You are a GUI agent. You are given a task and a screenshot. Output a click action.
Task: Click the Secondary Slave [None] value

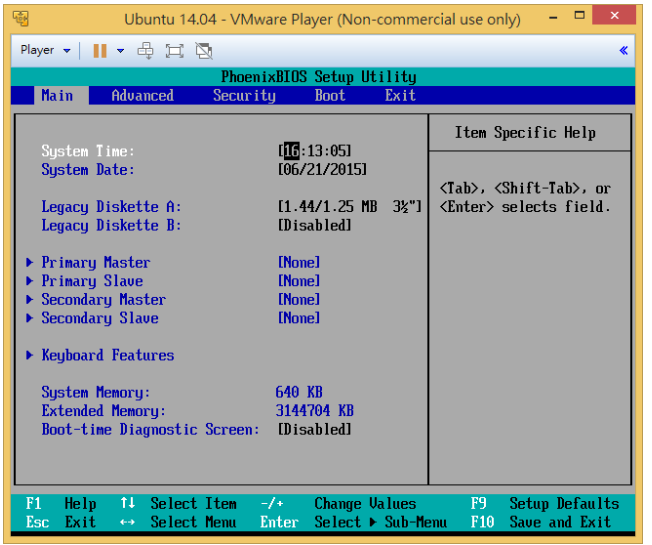tap(299, 318)
